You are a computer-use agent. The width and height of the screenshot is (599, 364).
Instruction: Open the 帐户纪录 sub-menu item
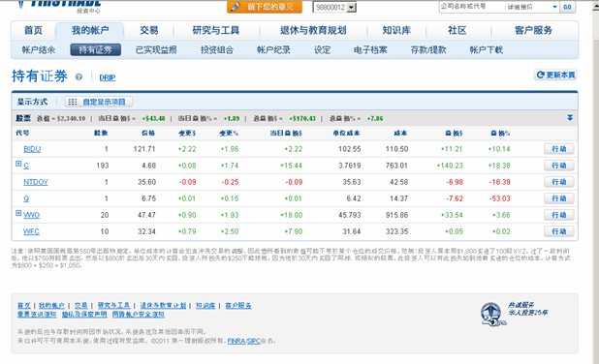[x=273, y=50]
